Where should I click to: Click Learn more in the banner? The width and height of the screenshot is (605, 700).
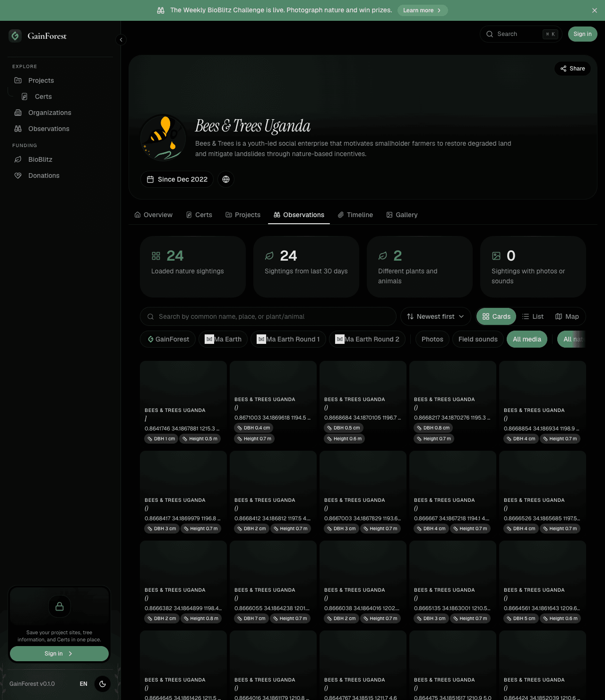[x=423, y=10]
